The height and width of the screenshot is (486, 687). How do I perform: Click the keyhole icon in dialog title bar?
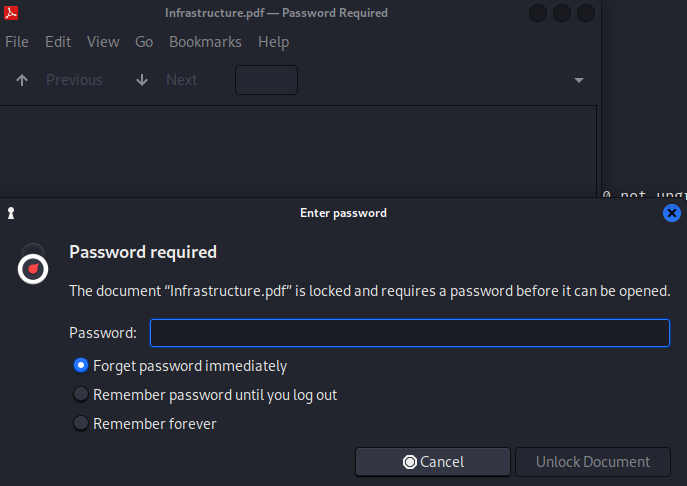click(x=11, y=213)
